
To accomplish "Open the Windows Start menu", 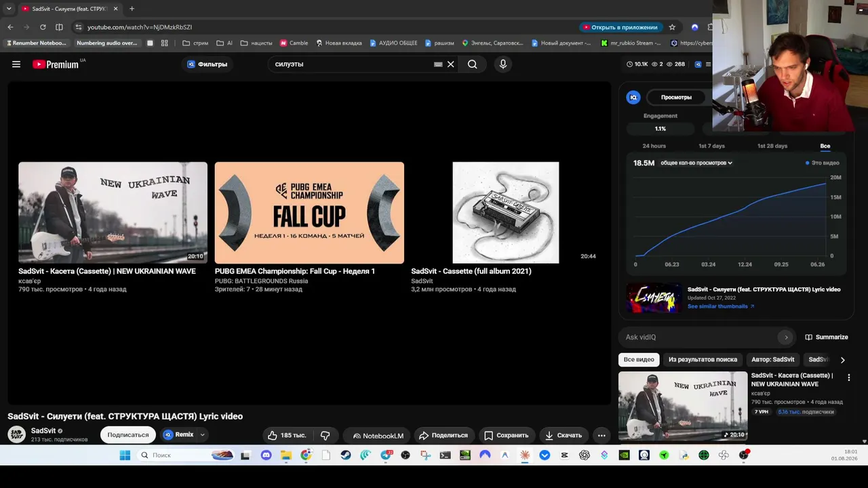I will (125, 455).
